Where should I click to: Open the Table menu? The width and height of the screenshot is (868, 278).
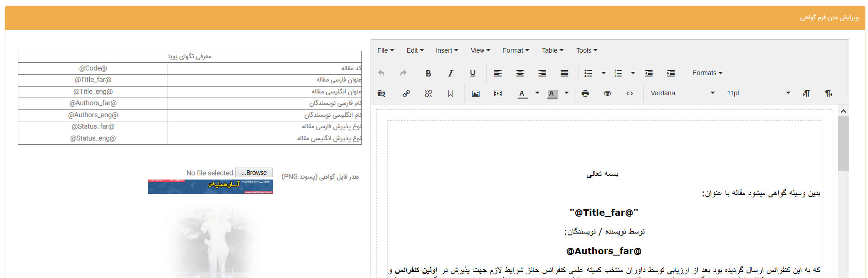552,50
